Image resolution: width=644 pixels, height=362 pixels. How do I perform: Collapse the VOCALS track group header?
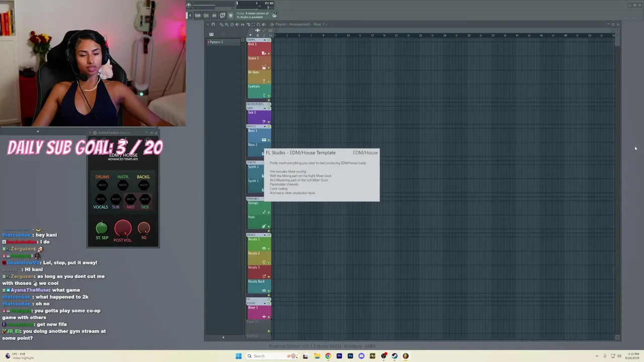pos(265,235)
